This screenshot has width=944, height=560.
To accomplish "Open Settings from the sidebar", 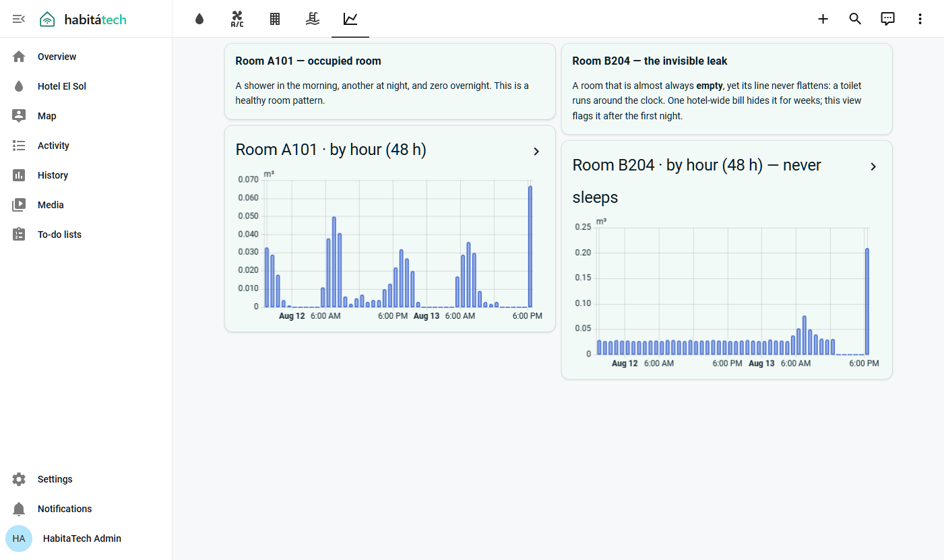I will (86, 479).
